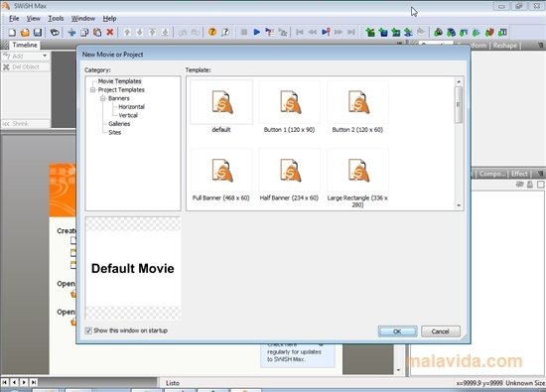Click the Cut toolbar icon
The image size is (546, 392).
point(71,33)
